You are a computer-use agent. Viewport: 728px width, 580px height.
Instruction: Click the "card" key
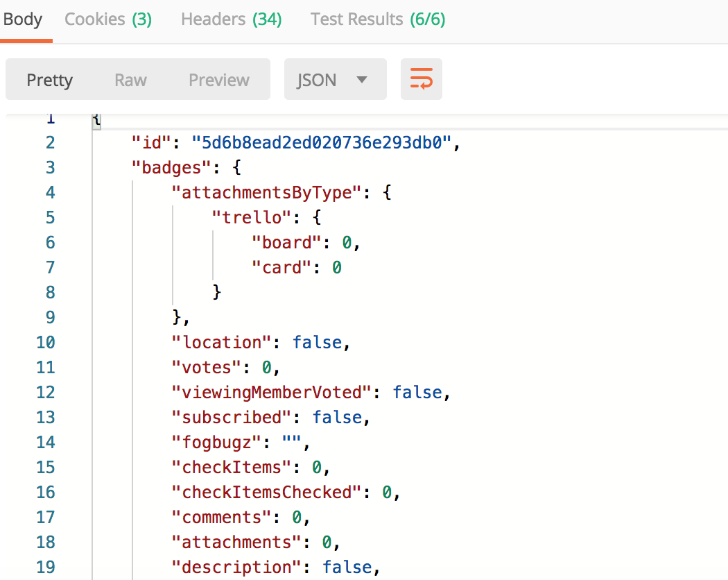click(281, 268)
